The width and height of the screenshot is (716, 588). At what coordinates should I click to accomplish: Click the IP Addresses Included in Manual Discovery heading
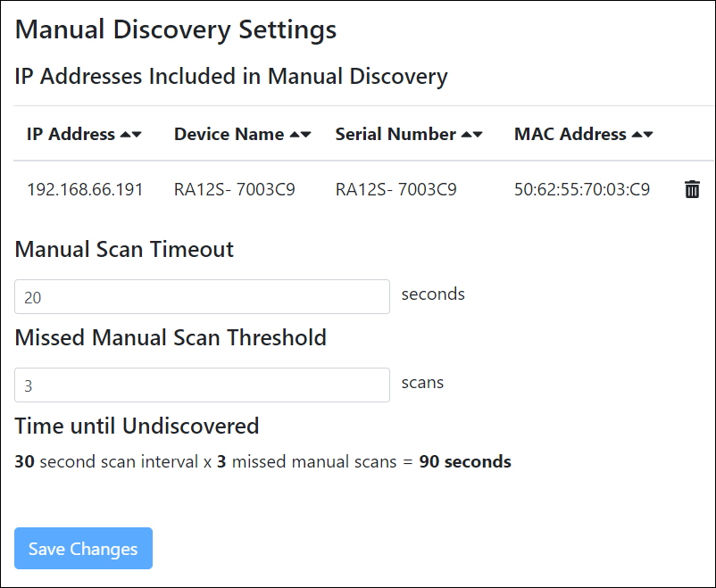[230, 77]
